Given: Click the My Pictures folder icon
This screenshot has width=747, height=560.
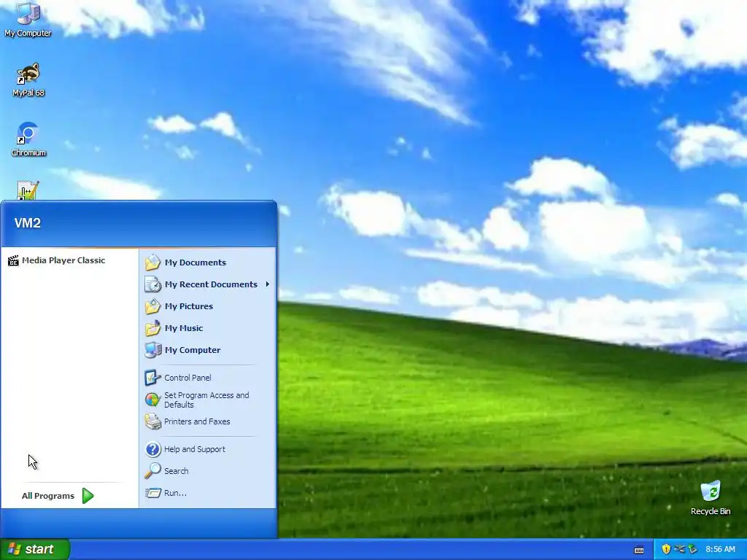Looking at the screenshot, I should point(152,306).
